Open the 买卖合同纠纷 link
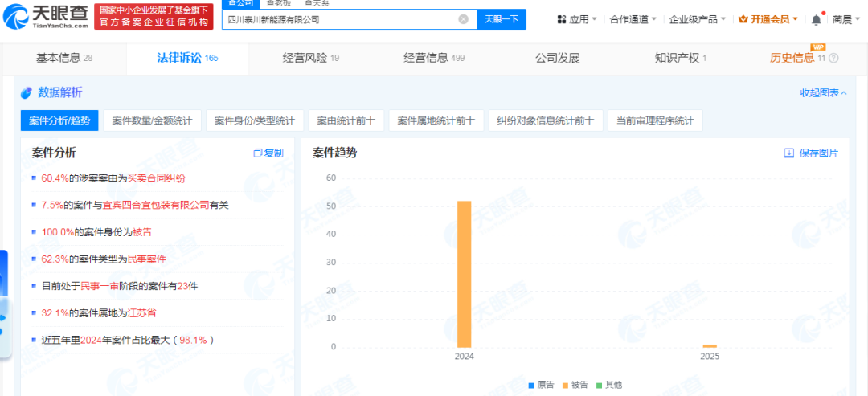Image resolution: width=868 pixels, height=396 pixels. (156, 178)
